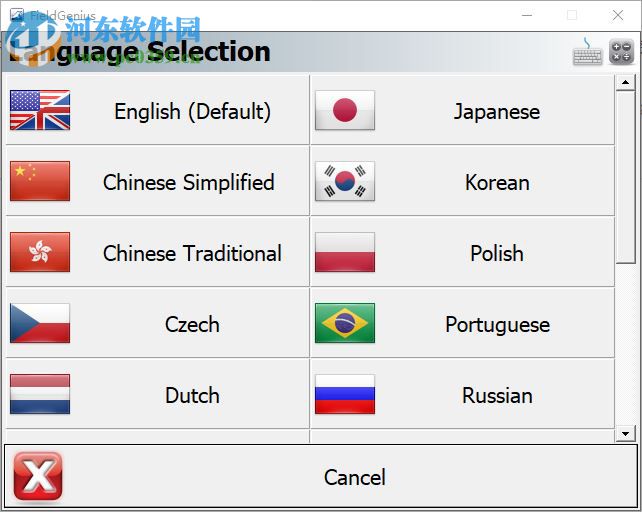Click the US/UK flag icon
The height and width of the screenshot is (512, 642).
coord(40,110)
